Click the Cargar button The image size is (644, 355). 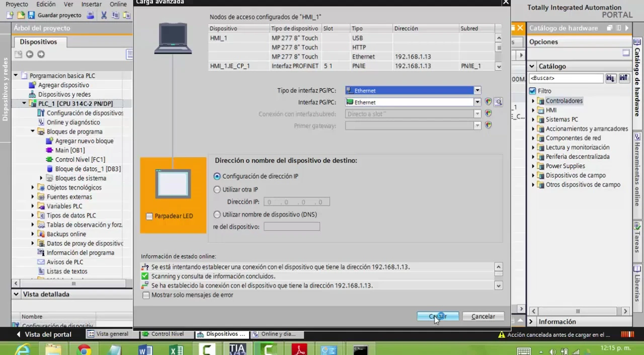pyautogui.click(x=438, y=316)
